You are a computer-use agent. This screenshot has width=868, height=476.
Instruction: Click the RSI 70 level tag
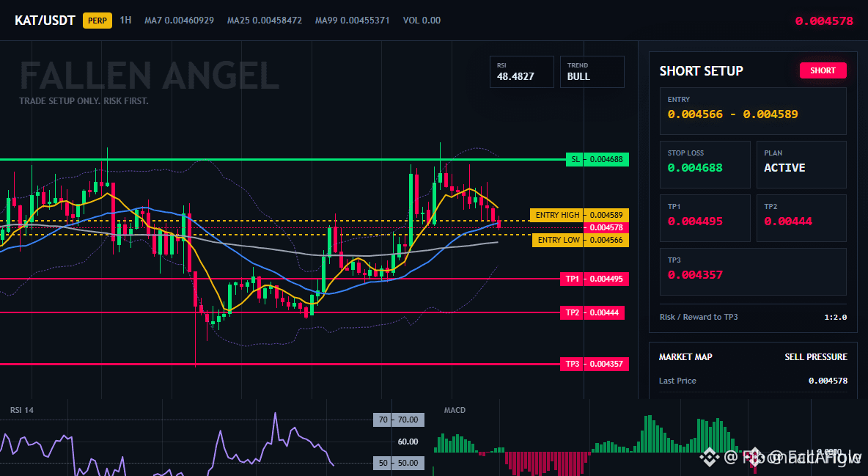click(399, 420)
